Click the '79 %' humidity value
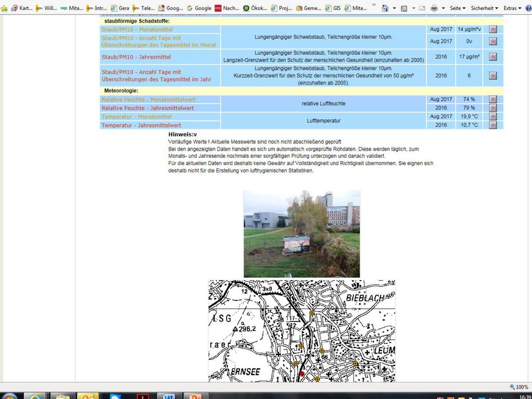The image size is (532, 399). pos(469,108)
